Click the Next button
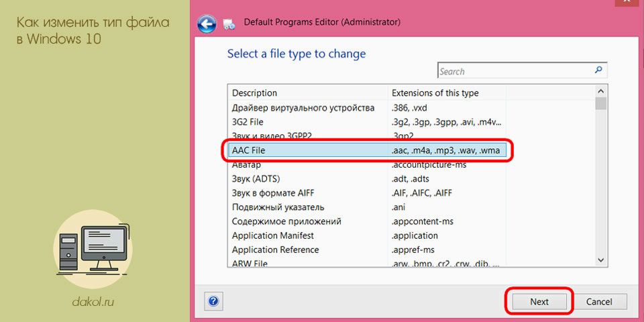 (539, 302)
